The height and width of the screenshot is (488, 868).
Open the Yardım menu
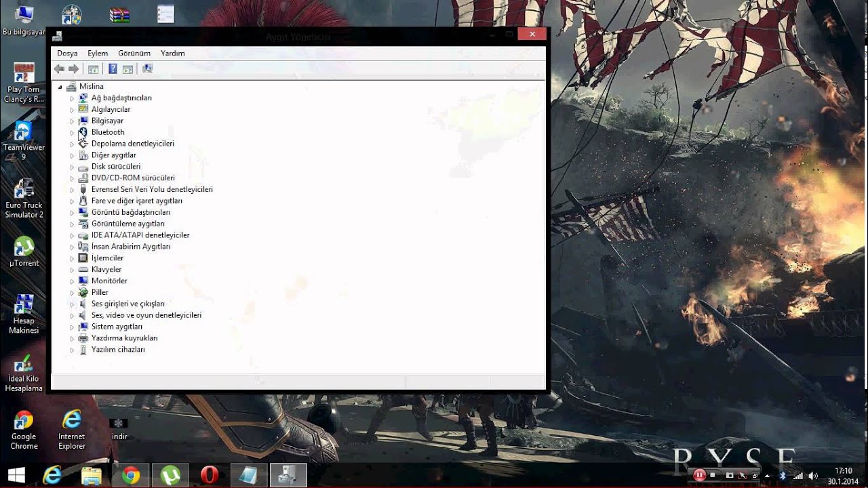pyautogui.click(x=173, y=53)
